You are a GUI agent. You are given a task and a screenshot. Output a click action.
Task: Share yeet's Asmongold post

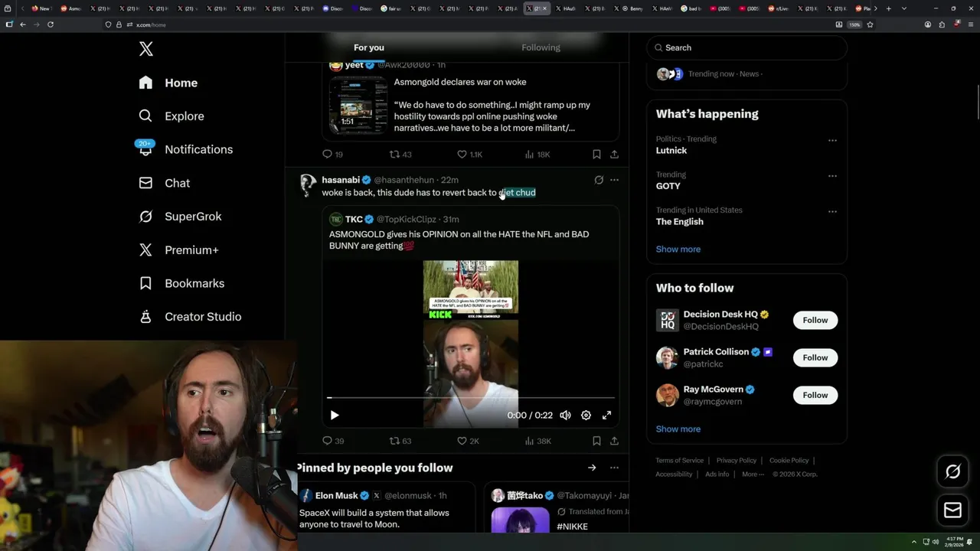coord(614,154)
